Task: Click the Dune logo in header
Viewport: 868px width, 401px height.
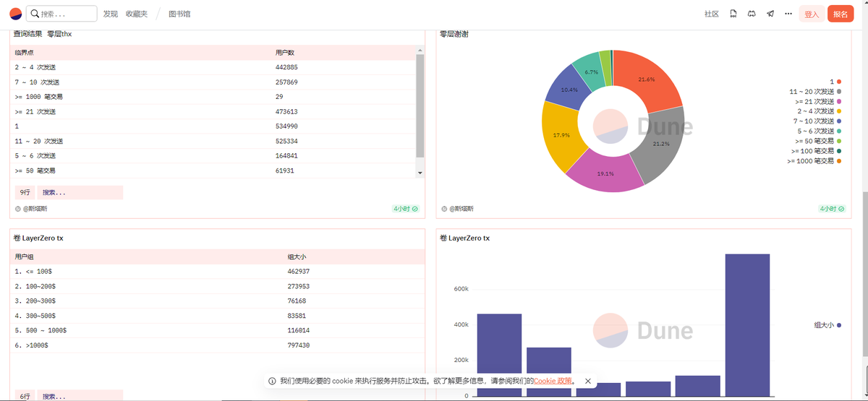Action: pyautogui.click(x=15, y=14)
